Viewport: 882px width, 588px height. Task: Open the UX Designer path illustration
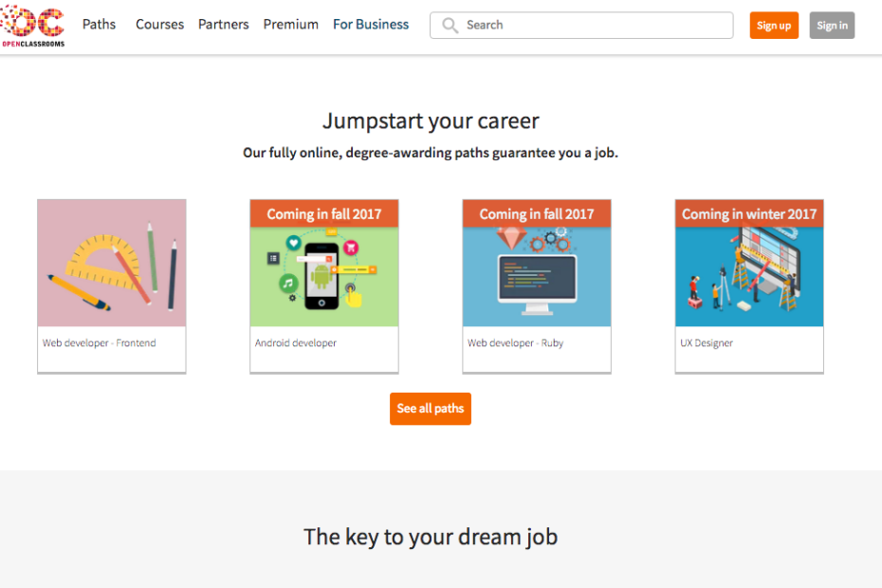coord(749,276)
